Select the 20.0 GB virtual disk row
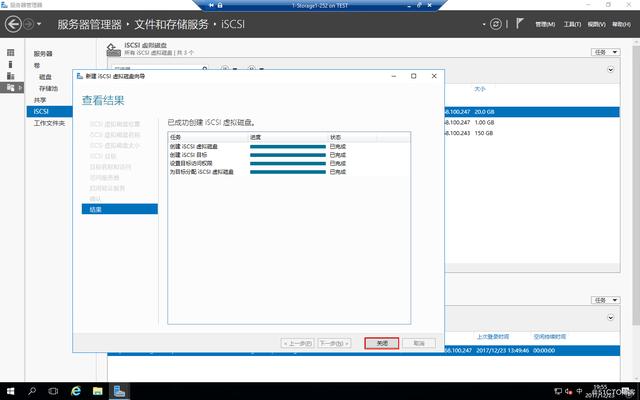This screenshot has width=640, height=400. pos(532,111)
